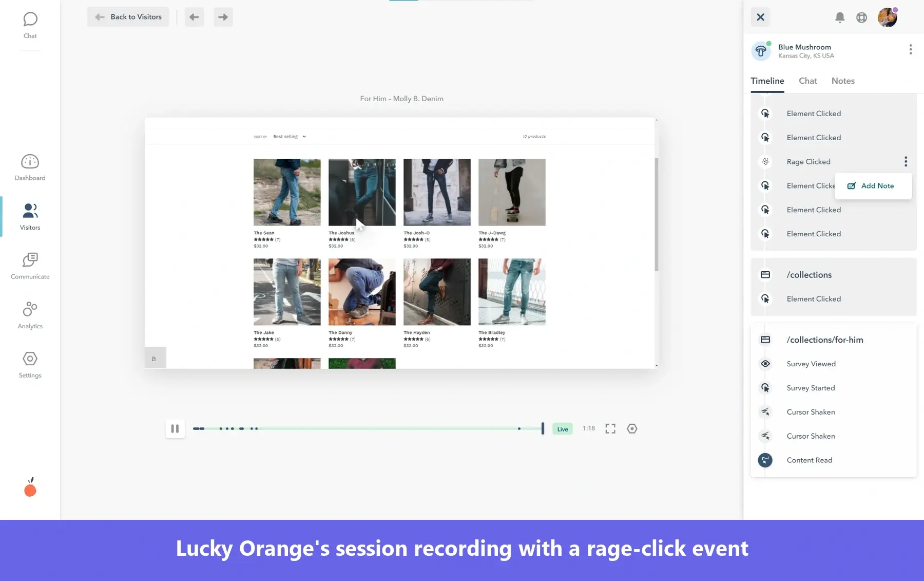Select the Survey Viewed event
The width and height of the screenshot is (924, 581).
(x=811, y=364)
